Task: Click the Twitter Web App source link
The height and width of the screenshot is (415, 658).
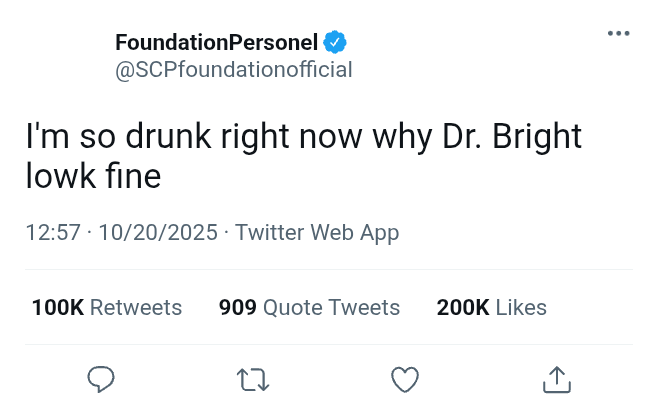Action: (x=317, y=232)
